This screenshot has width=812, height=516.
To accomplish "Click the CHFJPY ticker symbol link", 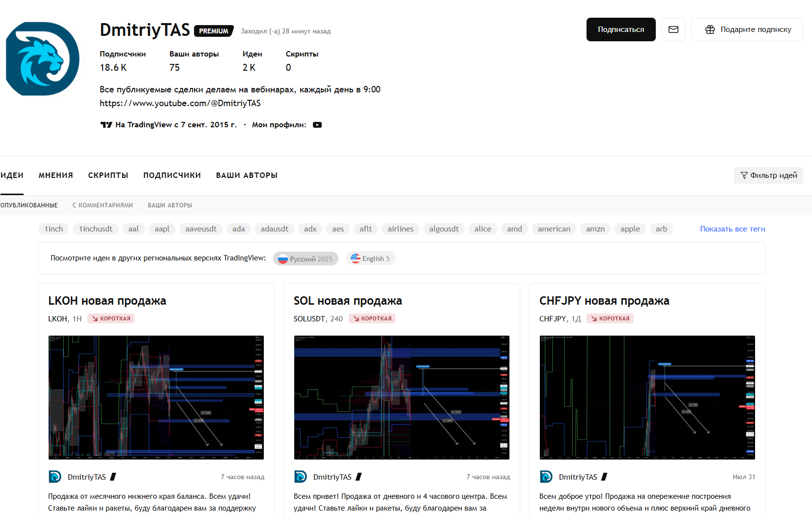I will click(553, 319).
